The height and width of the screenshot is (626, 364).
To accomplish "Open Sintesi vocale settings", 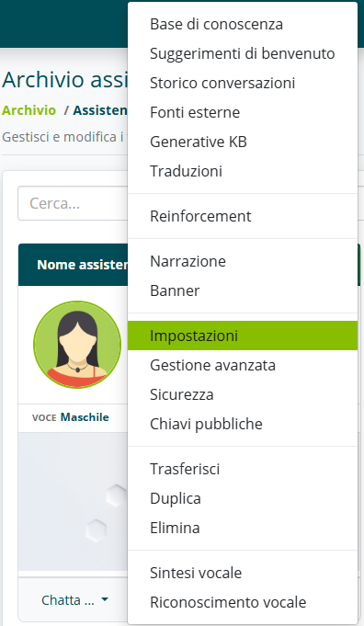I will pyautogui.click(x=243, y=573).
